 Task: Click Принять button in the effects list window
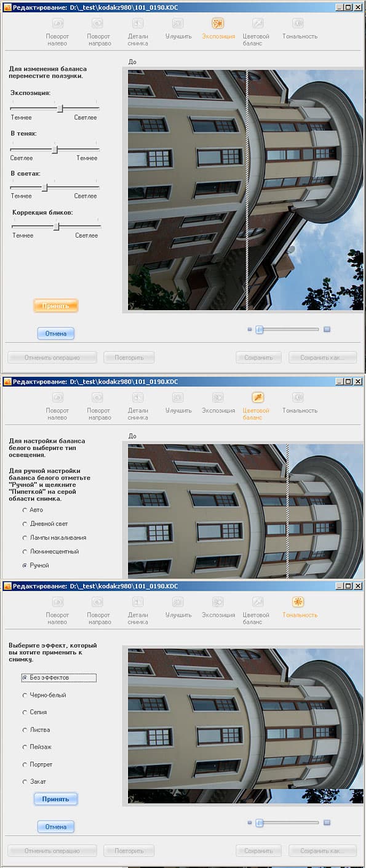(56, 799)
